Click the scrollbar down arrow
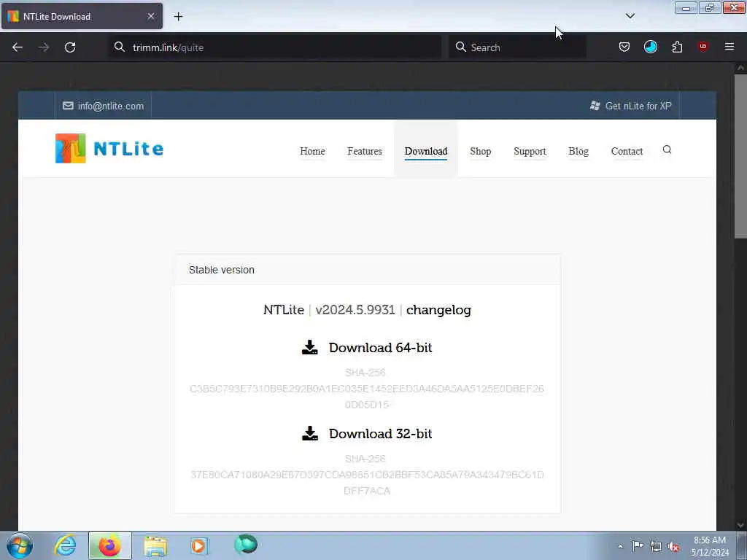 [x=740, y=525]
